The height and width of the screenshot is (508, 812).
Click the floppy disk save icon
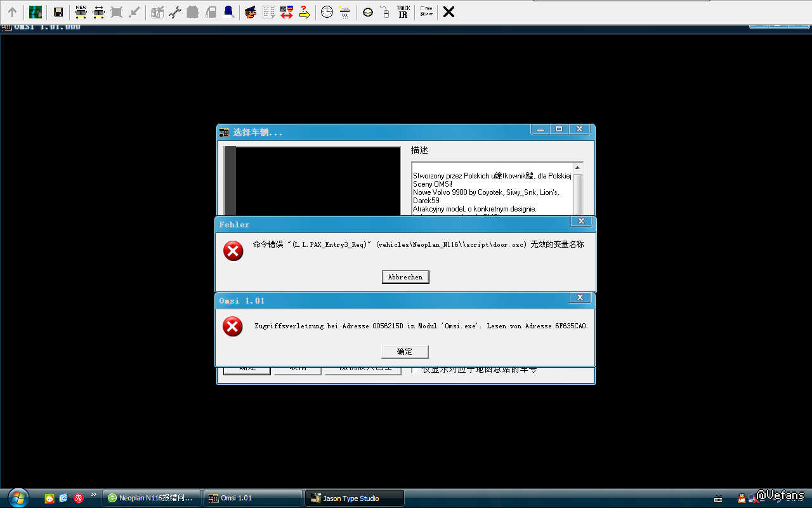tap(58, 12)
